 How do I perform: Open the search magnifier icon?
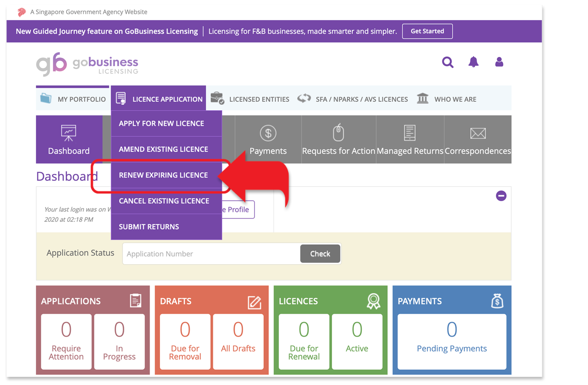click(448, 62)
